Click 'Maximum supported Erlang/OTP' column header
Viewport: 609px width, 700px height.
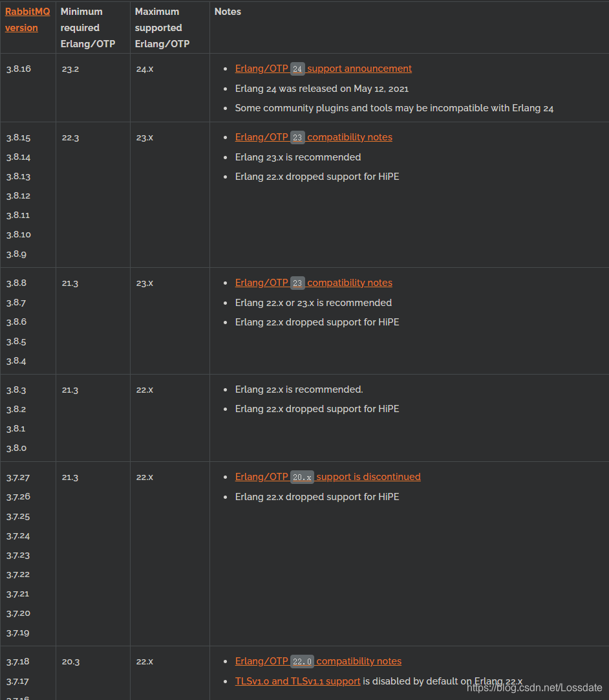(x=162, y=28)
